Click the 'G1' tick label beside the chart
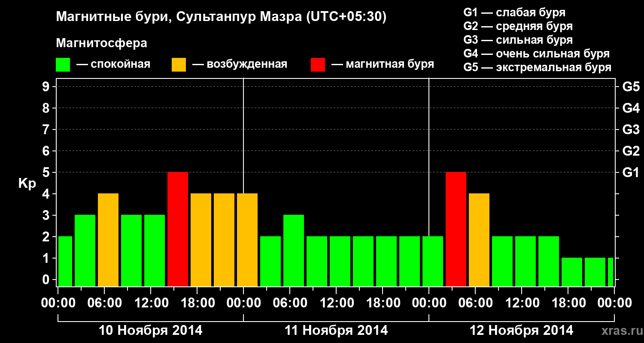644x343 pixels. [x=631, y=172]
